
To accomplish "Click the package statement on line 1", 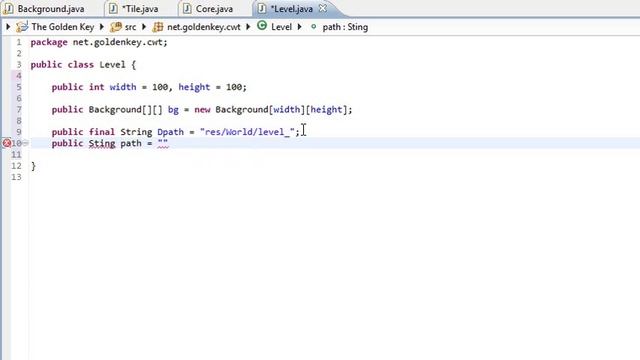I will [x=99, y=42].
